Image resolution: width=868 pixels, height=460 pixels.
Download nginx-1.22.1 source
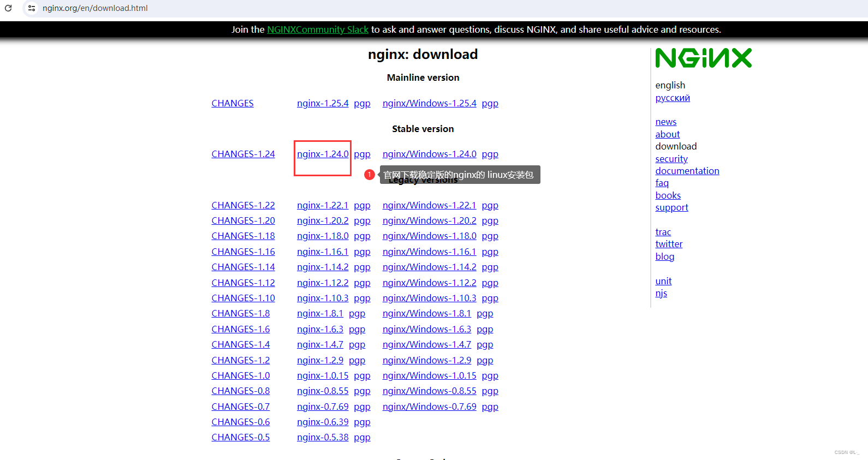point(323,205)
